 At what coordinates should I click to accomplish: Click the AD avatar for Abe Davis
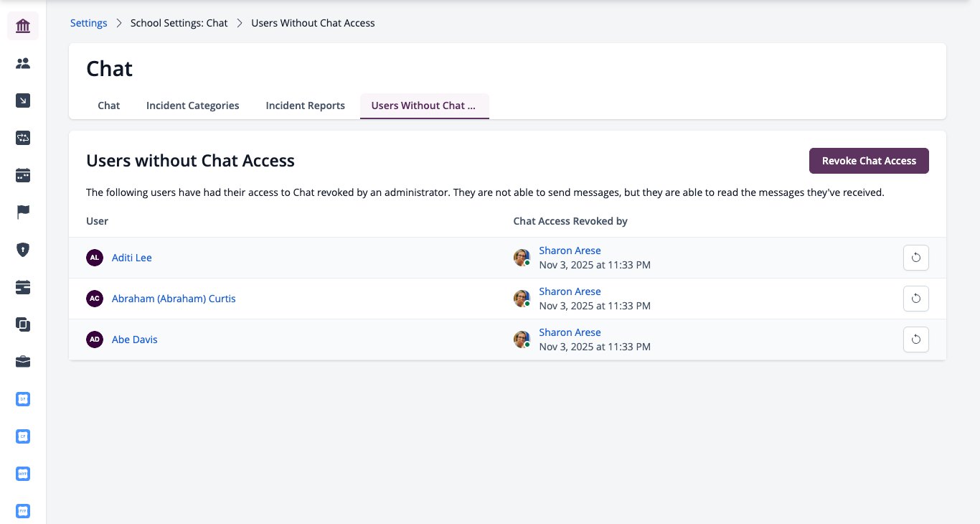pyautogui.click(x=95, y=340)
